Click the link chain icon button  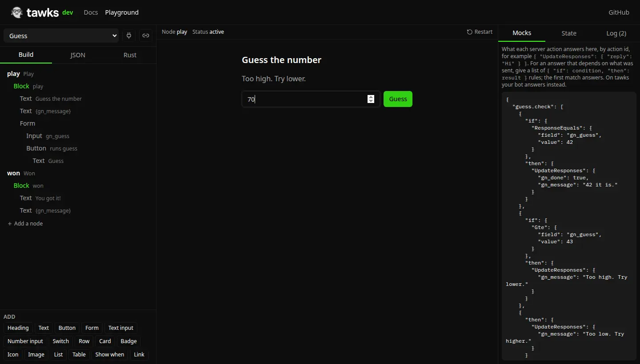click(146, 36)
